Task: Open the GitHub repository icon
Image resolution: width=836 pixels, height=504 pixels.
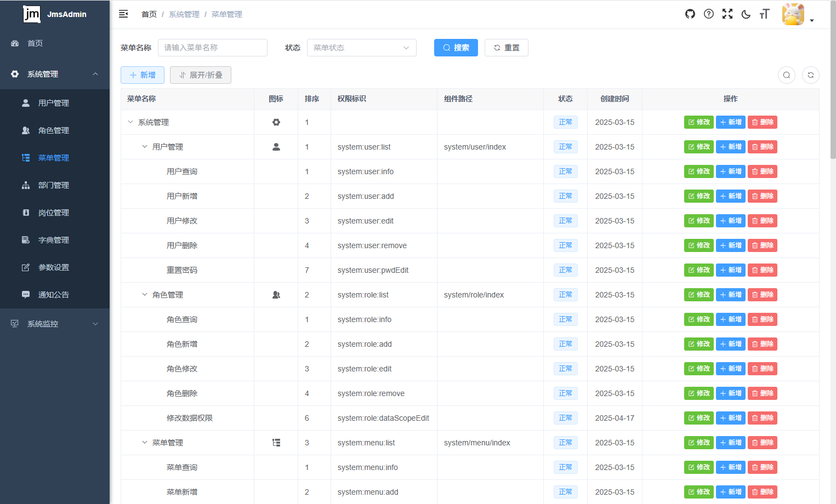Action: (x=690, y=14)
